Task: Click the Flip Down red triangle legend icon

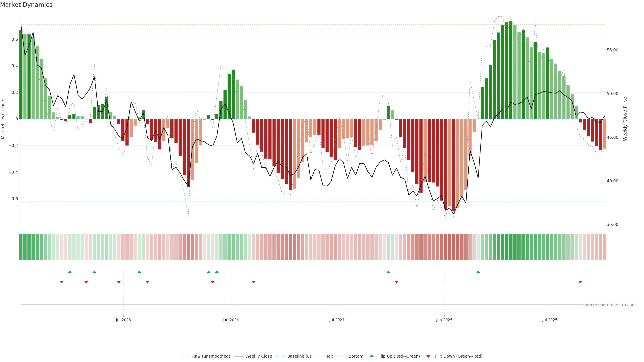Action: click(428, 356)
